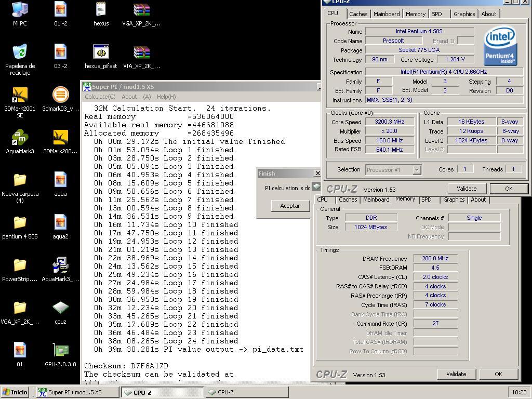
Task: Click Validate in lower CPU-Z window
Action: coord(456,374)
